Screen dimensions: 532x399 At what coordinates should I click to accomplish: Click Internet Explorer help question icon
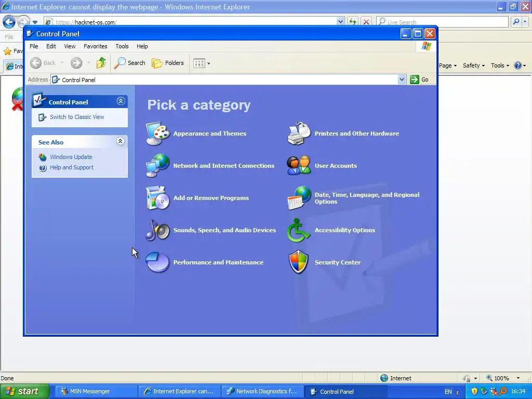[518, 65]
